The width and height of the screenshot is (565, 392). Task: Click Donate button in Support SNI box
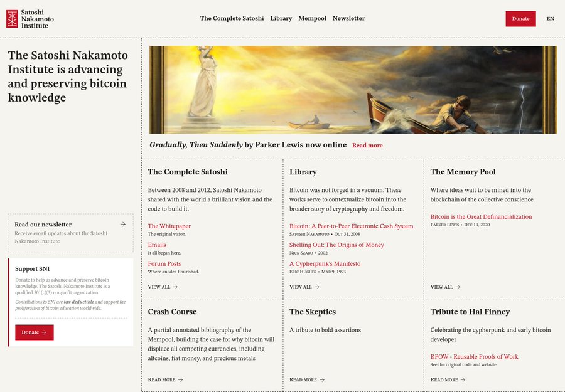tap(35, 332)
